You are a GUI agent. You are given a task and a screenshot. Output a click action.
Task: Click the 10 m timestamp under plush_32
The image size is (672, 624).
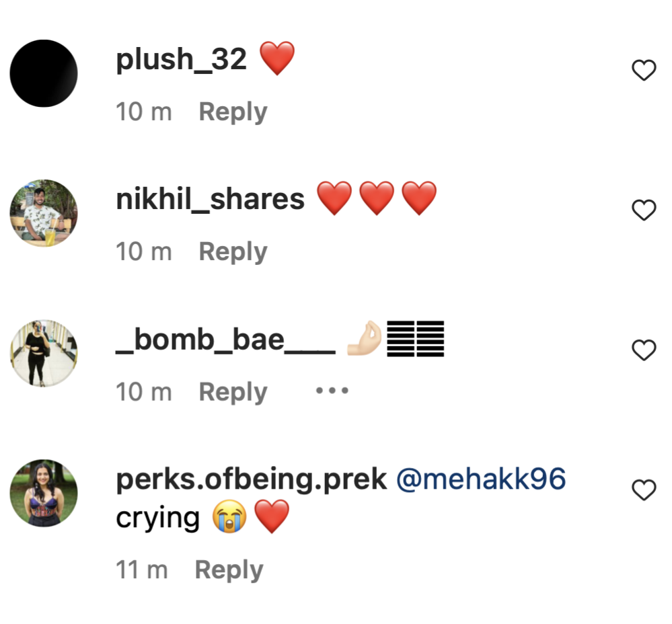(x=144, y=112)
